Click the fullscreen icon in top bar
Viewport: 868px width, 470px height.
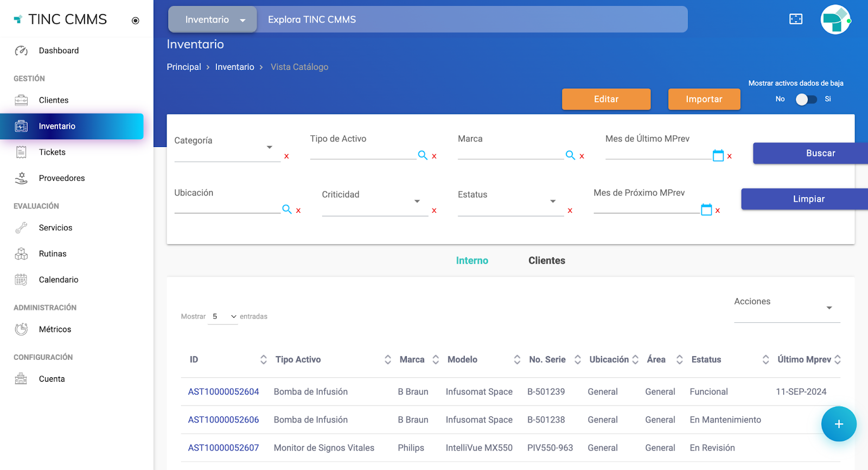(x=795, y=20)
